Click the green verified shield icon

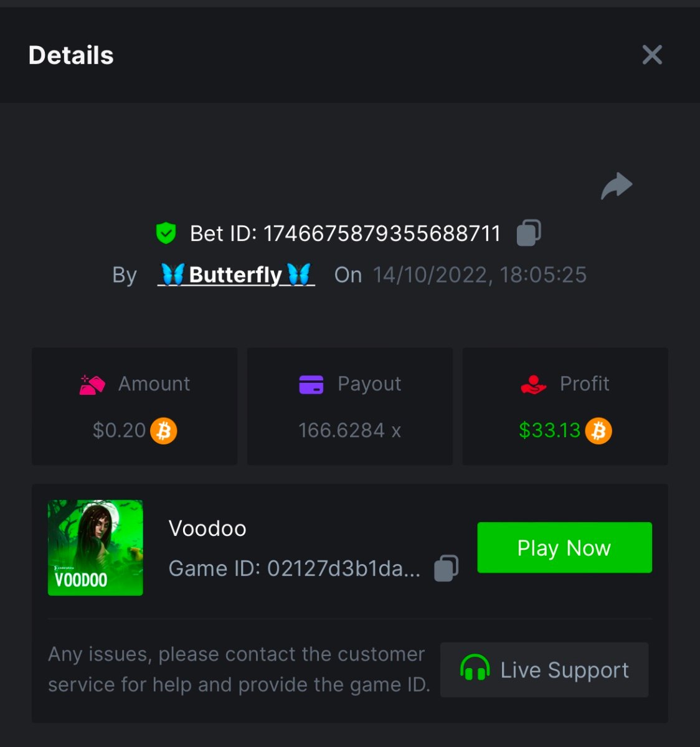pos(166,233)
